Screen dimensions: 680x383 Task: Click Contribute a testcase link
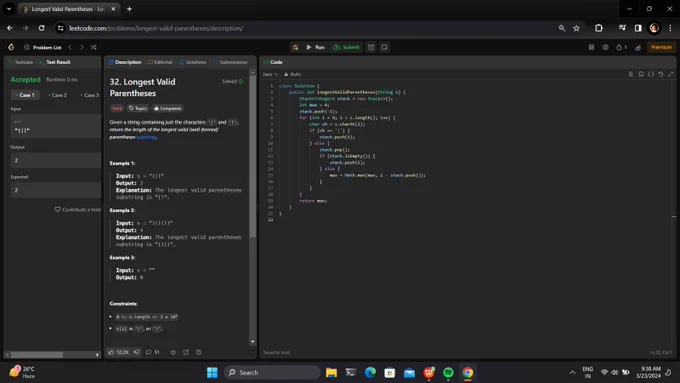coord(77,210)
